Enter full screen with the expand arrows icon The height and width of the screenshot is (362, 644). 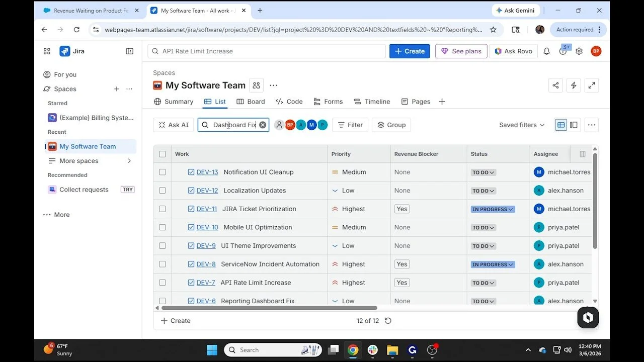[592, 85]
